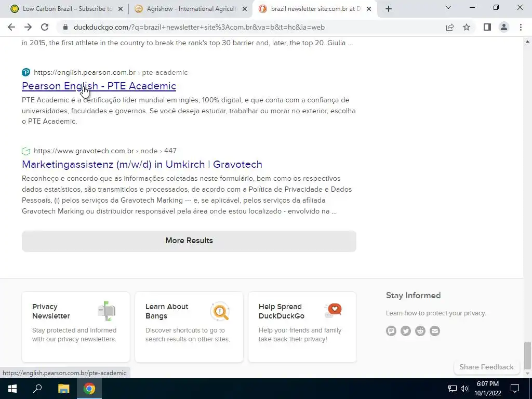Image resolution: width=532 pixels, height=399 pixels.
Task: Open the Help Spread DuckDuckGo card
Action: (302, 327)
